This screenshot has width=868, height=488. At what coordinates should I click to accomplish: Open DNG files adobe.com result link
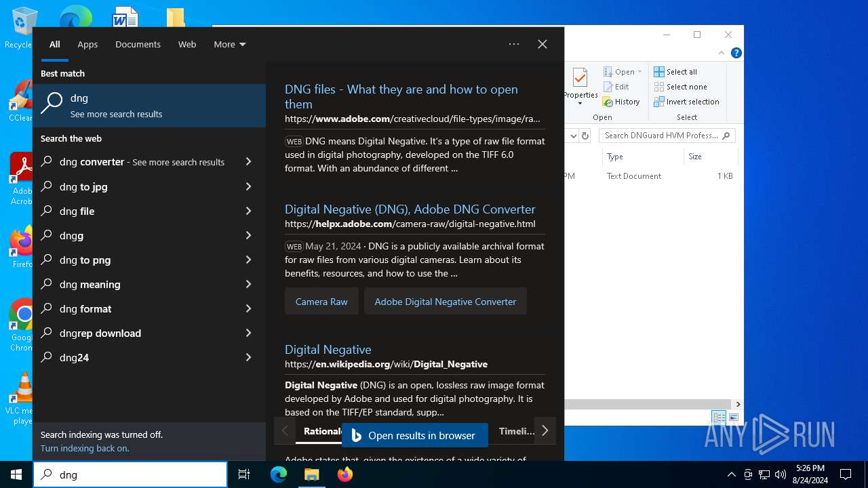[x=401, y=96]
